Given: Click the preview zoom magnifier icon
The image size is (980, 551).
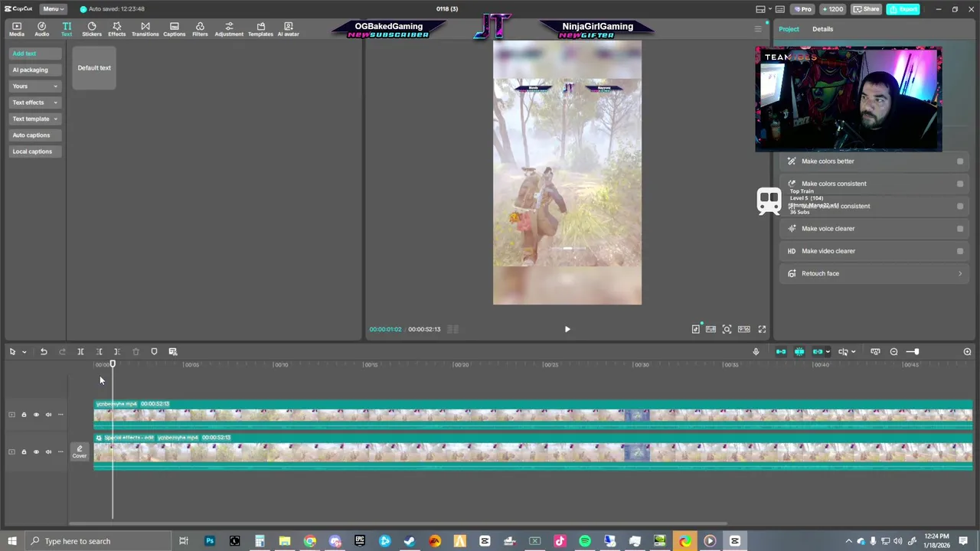Looking at the screenshot, I should click(x=727, y=329).
